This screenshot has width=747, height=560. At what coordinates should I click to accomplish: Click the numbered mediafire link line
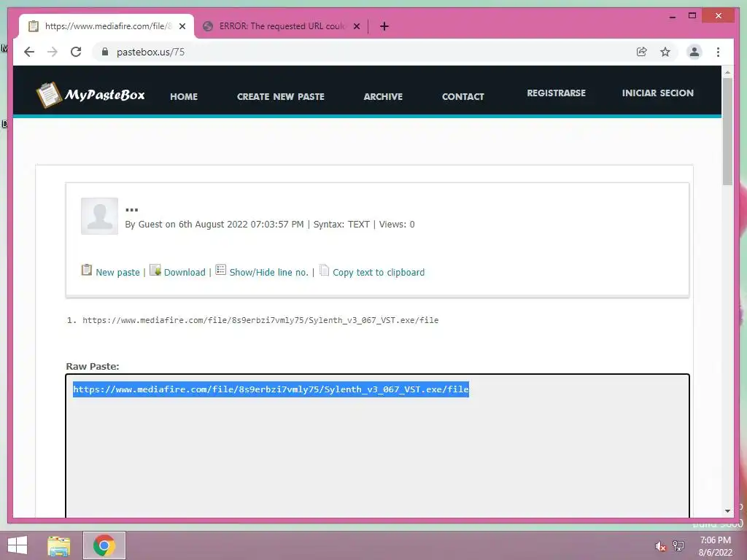tap(260, 321)
